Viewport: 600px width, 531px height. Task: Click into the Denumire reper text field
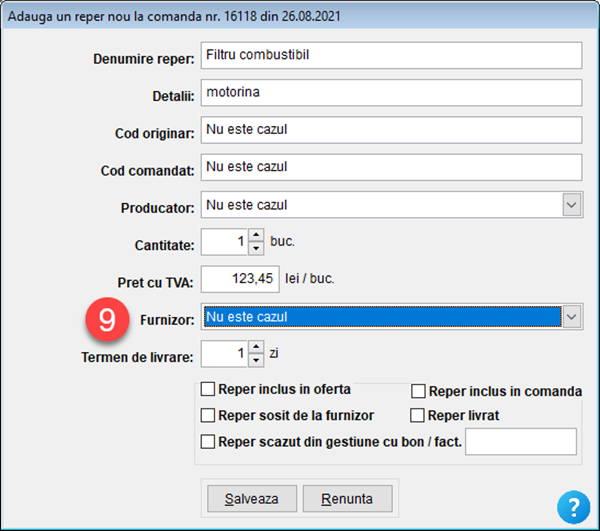coord(390,55)
